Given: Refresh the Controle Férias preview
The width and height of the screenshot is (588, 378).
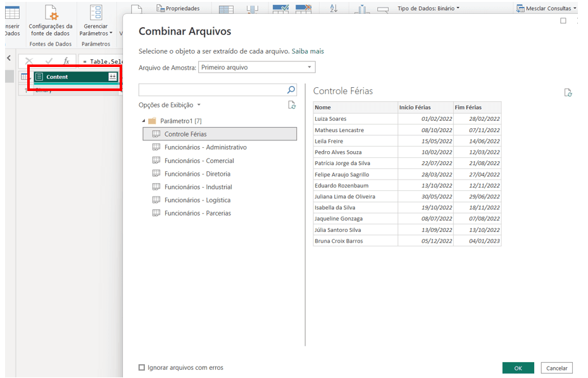Looking at the screenshot, I should tap(568, 92).
